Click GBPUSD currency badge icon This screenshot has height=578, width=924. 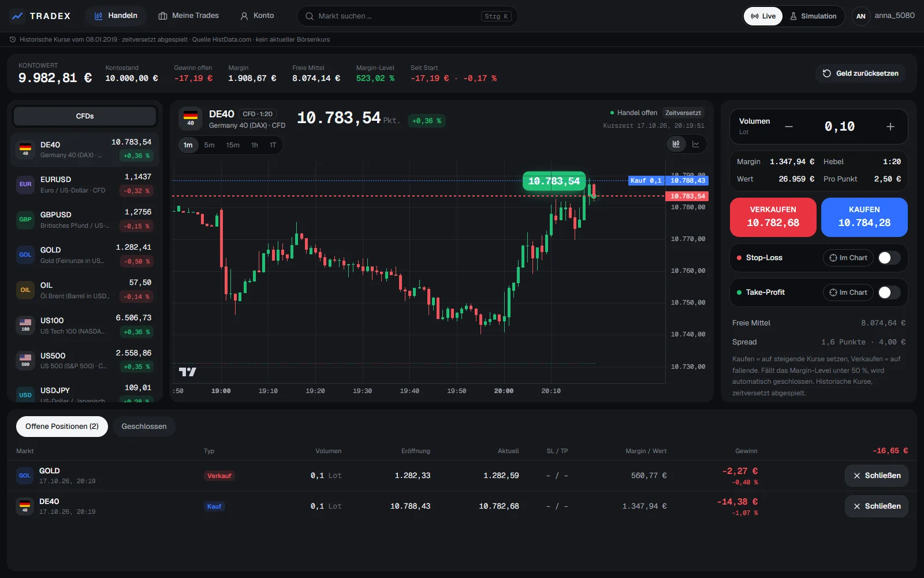click(x=25, y=220)
